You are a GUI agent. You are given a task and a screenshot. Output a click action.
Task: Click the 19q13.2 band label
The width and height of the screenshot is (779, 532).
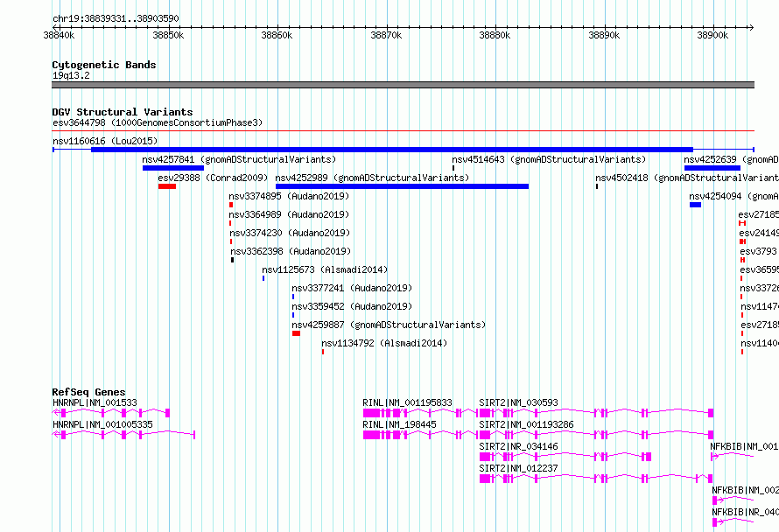coord(71,75)
